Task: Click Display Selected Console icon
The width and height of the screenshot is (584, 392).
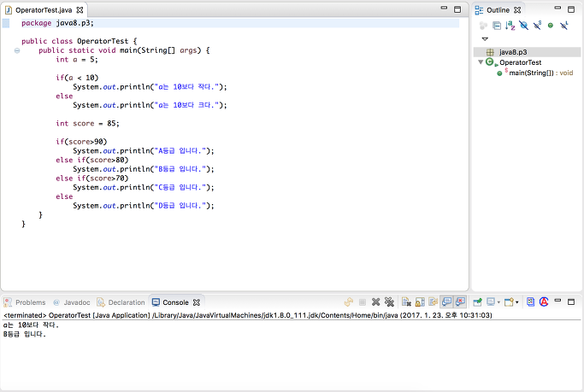Action: (491, 302)
